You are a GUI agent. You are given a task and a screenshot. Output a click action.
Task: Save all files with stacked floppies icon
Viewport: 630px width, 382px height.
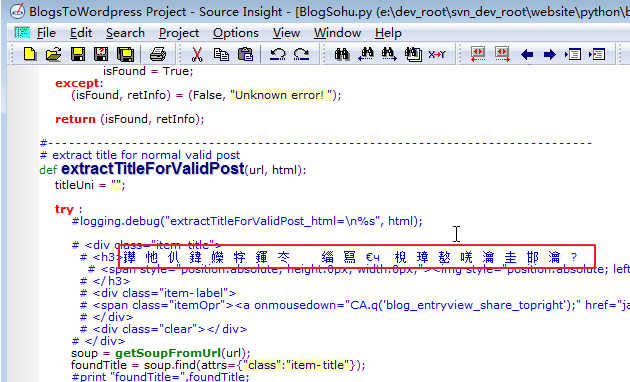[125, 54]
